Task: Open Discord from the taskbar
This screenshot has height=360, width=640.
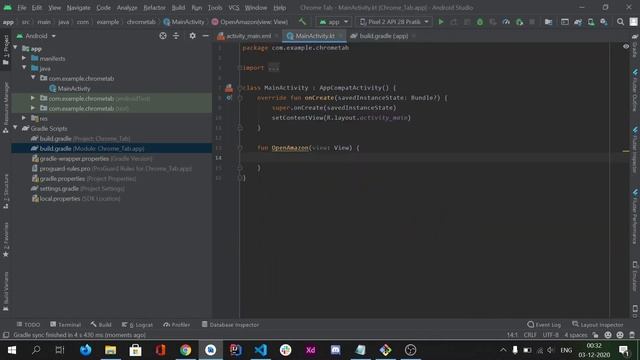Action: (336, 350)
